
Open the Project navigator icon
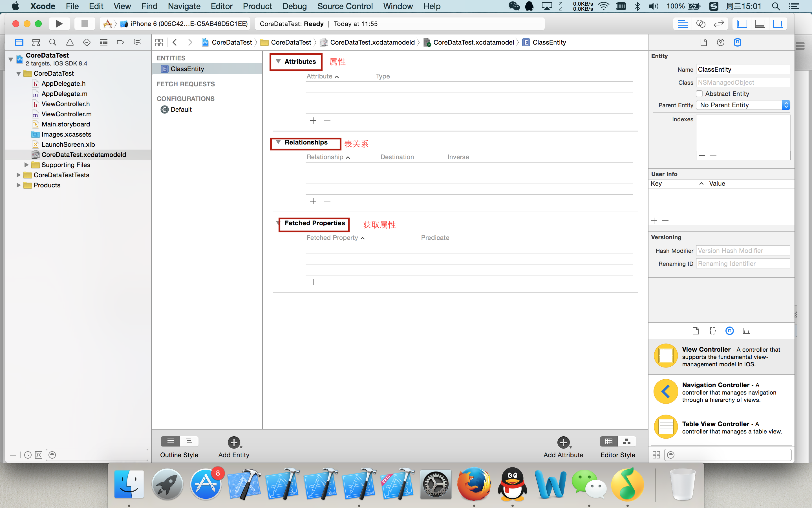point(19,42)
